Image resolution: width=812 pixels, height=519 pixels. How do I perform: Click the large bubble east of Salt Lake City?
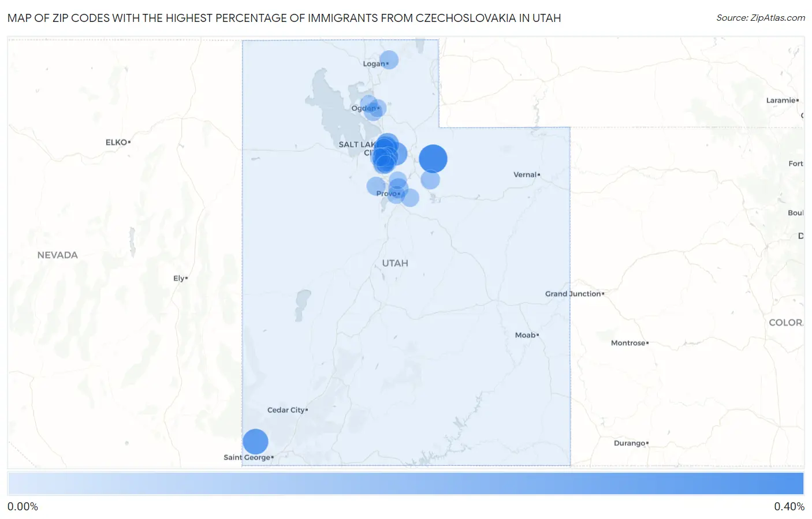pos(433,159)
